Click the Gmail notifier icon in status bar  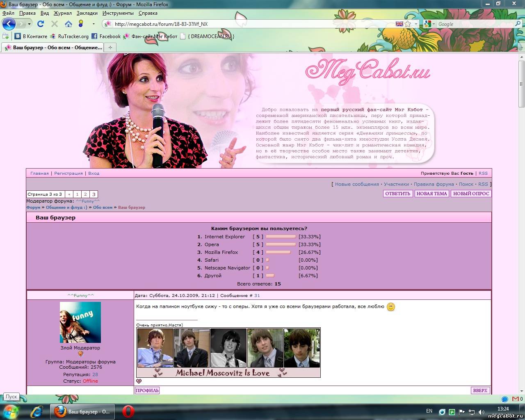(x=515, y=399)
